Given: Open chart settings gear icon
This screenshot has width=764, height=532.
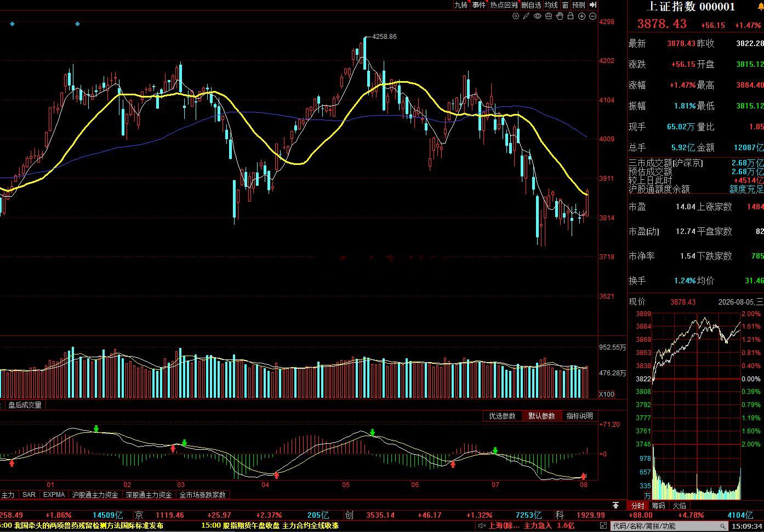Looking at the screenshot, I should point(516,16).
